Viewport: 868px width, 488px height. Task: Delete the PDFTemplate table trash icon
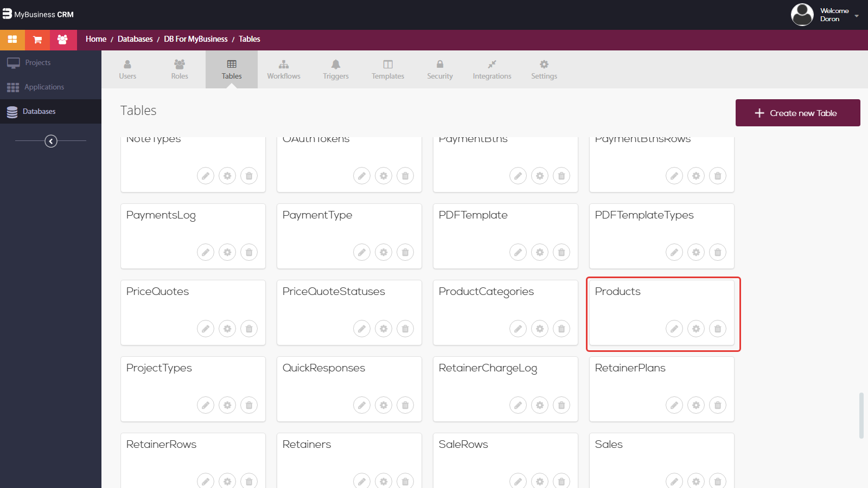[x=561, y=252]
